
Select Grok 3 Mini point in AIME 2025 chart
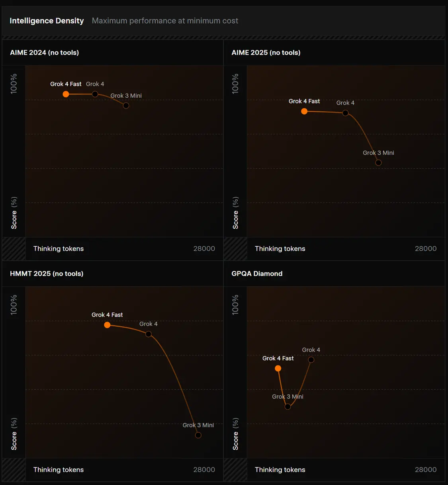[x=378, y=163]
